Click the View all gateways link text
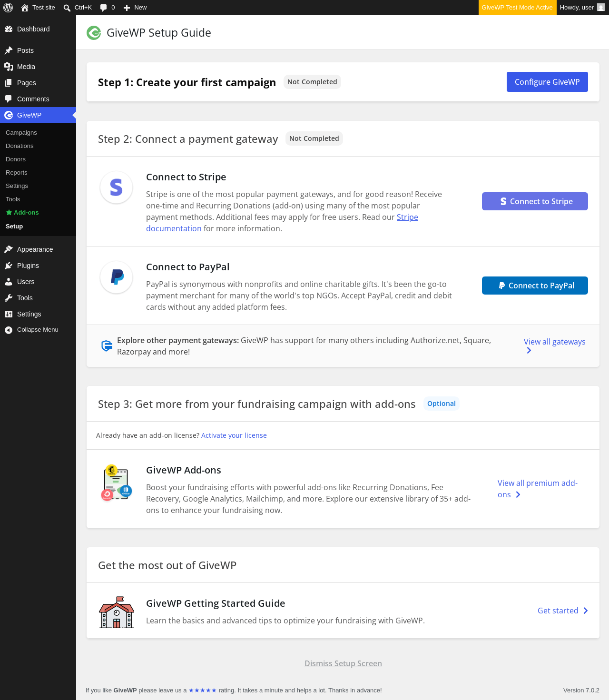Image resolution: width=609 pixels, height=700 pixels. (555, 342)
